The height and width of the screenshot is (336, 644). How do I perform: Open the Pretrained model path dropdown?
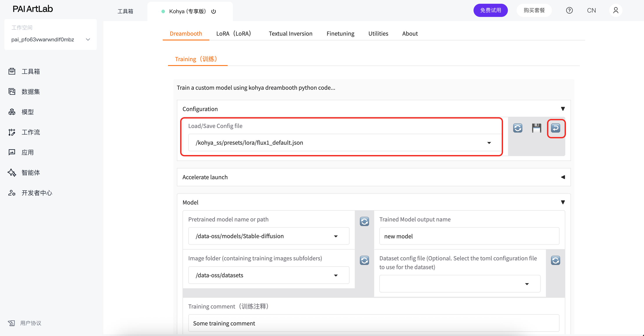click(336, 236)
